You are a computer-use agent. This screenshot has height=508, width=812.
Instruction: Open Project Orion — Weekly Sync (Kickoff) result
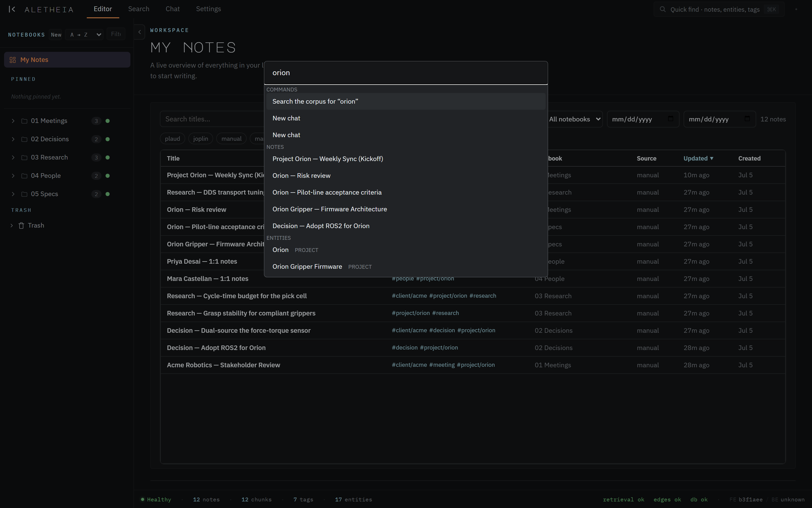(406, 159)
